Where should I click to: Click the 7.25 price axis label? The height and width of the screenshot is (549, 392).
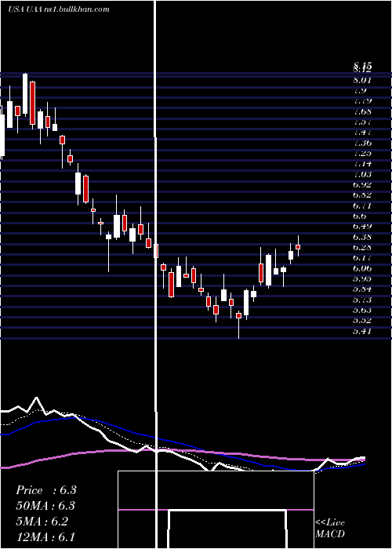[x=362, y=154]
